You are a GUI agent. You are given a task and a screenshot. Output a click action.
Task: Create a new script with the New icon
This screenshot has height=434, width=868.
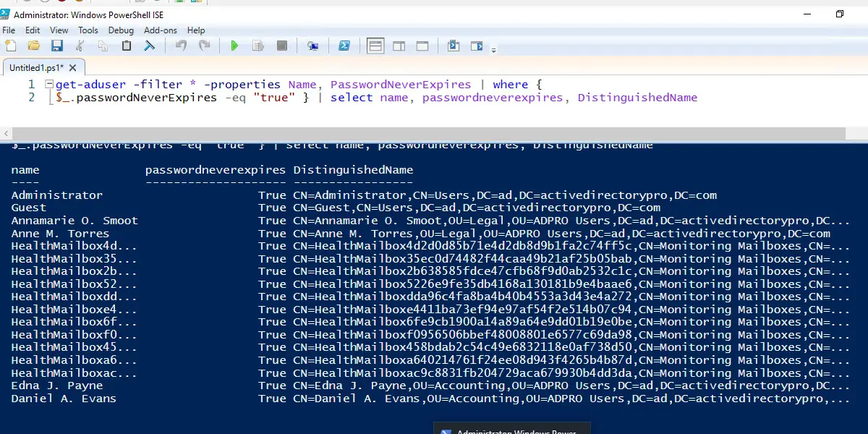[10, 46]
